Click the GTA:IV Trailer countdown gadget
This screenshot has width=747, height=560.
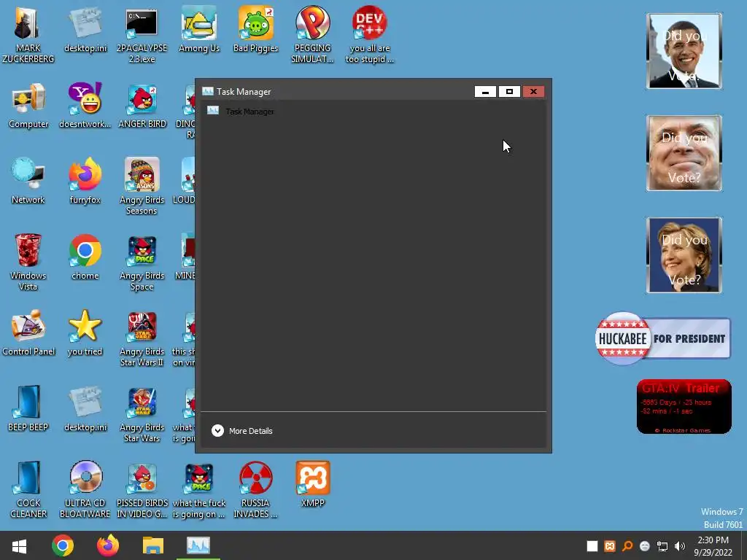tap(684, 407)
